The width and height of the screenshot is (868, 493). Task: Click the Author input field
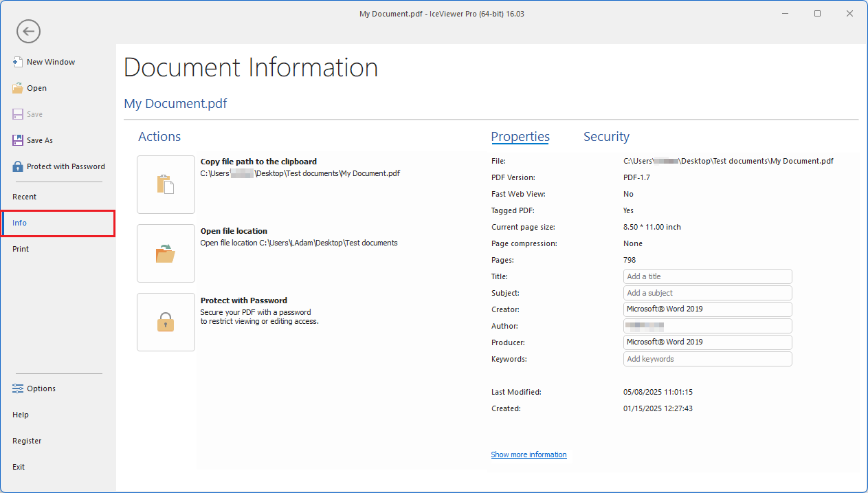pos(708,326)
